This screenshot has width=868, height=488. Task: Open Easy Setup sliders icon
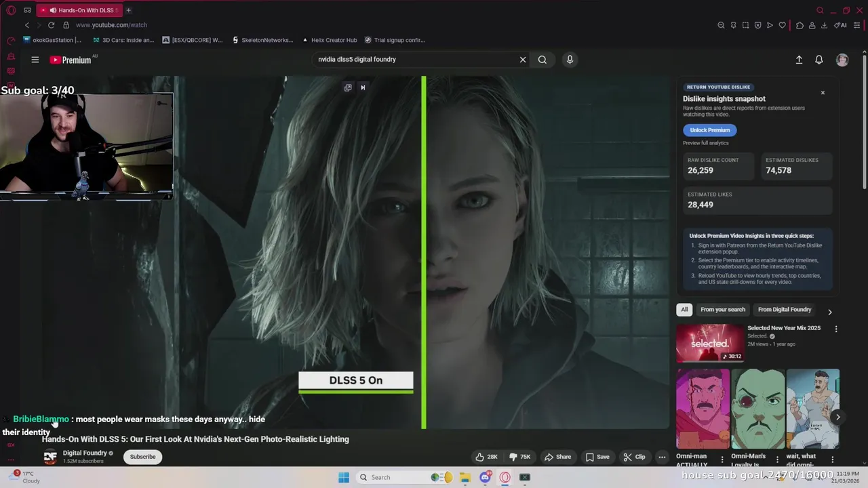(x=857, y=25)
